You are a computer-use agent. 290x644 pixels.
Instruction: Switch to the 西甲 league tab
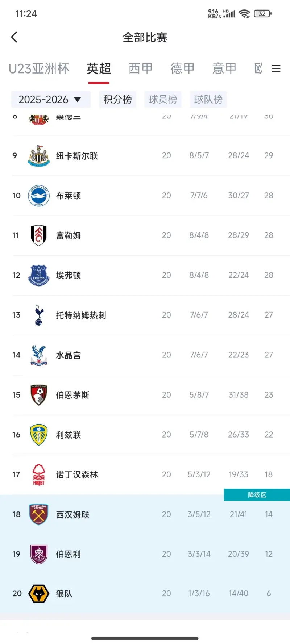pyautogui.click(x=141, y=68)
